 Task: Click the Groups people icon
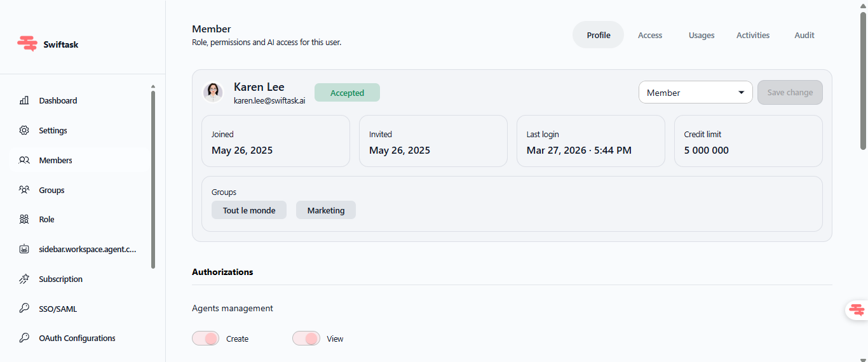(24, 190)
